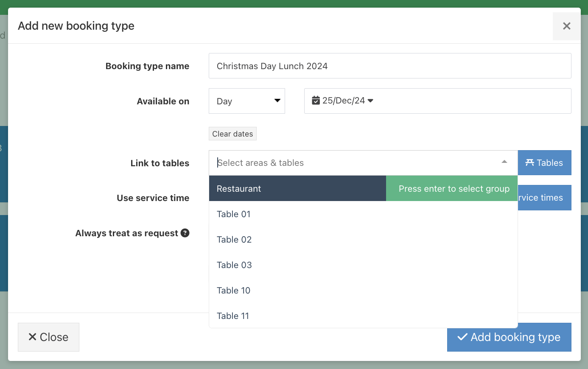Choose Table 11 from the dropdown list

coord(233,316)
